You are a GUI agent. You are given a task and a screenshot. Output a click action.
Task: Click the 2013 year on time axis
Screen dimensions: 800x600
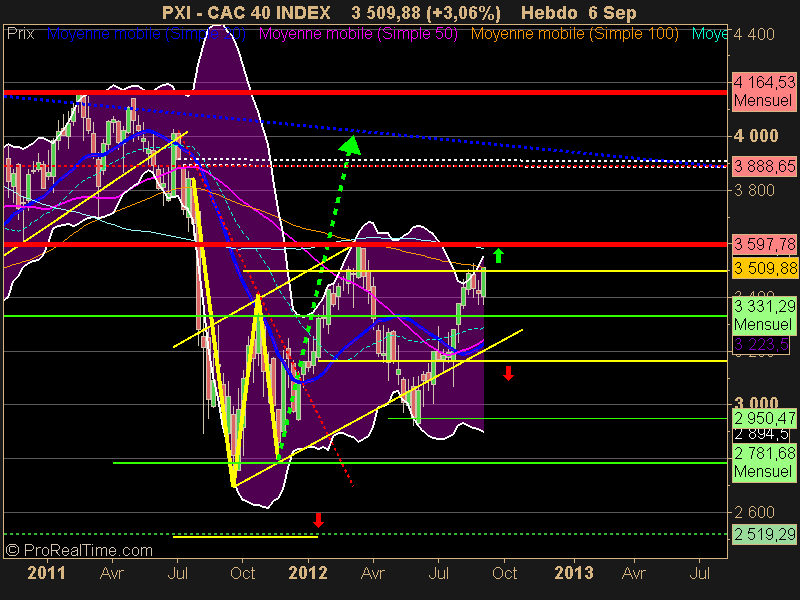pyautogui.click(x=574, y=573)
